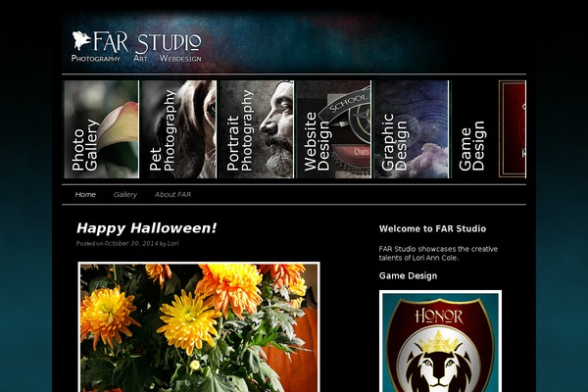Click the Welcome to FAR Studio heading
This screenshot has width=588, height=392.
click(x=432, y=228)
